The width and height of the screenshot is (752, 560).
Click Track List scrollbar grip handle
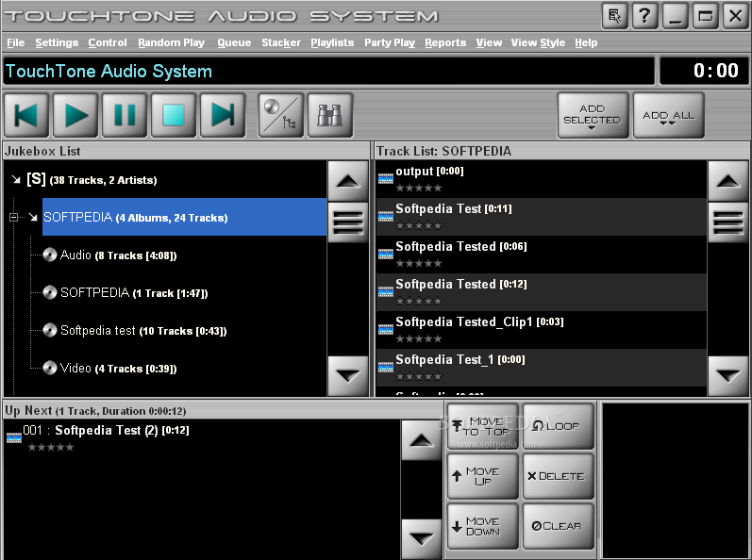click(728, 222)
